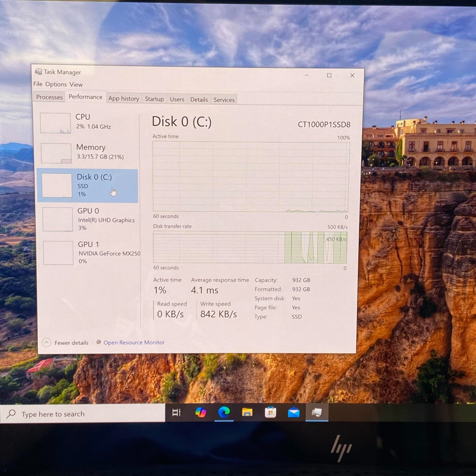The height and width of the screenshot is (476, 476).
Task: Collapse with Fewer details chevron
Action: click(46, 343)
